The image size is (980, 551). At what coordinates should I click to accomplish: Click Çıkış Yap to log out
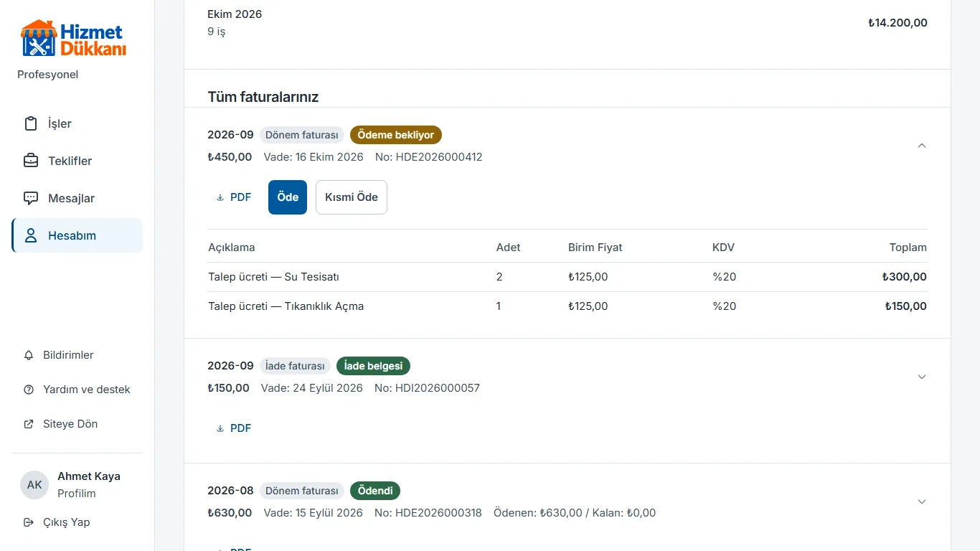pos(77,522)
